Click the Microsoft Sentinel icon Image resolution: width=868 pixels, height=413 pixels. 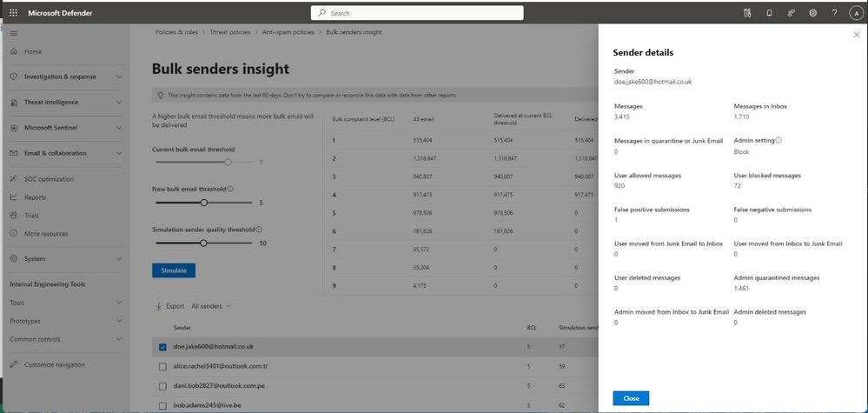(x=14, y=128)
